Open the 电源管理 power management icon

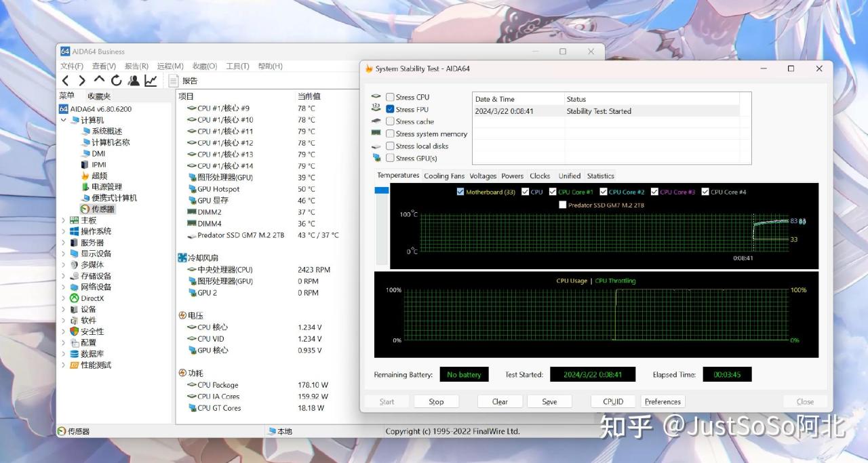[86, 187]
